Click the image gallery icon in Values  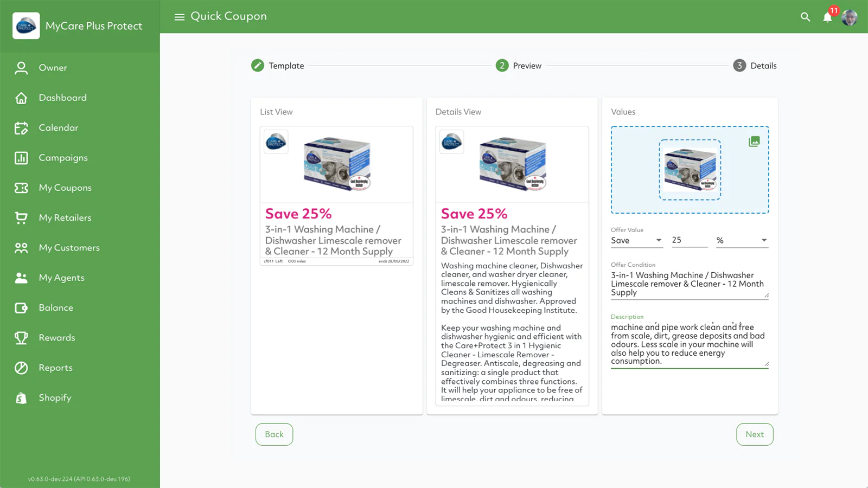click(754, 142)
